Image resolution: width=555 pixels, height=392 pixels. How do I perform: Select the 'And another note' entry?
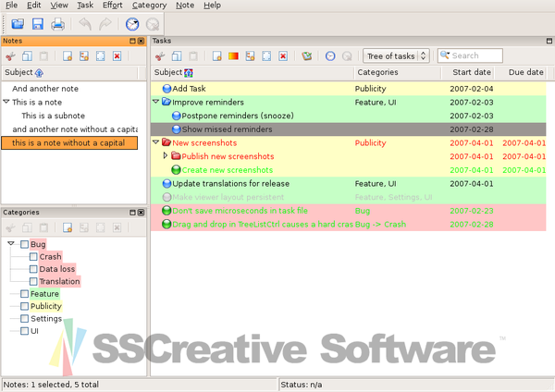pos(45,89)
